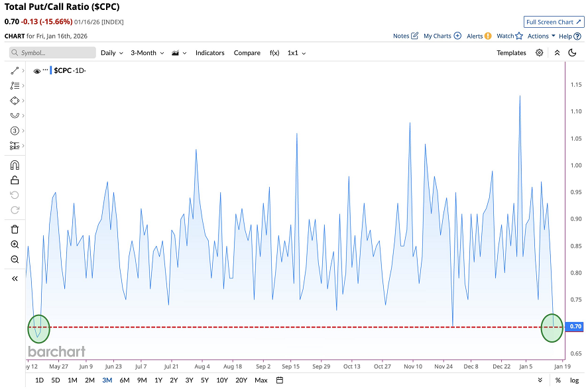Open the Actions dropdown menu
This screenshot has height=391, width=588.
point(541,36)
